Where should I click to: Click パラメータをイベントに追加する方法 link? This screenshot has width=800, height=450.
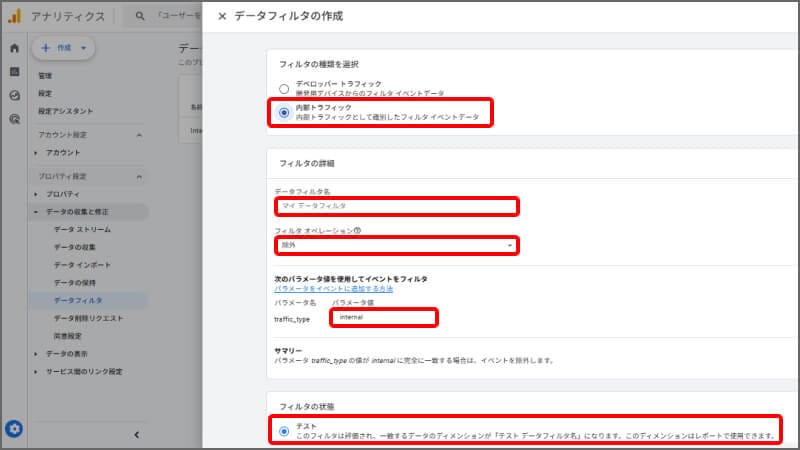point(333,288)
